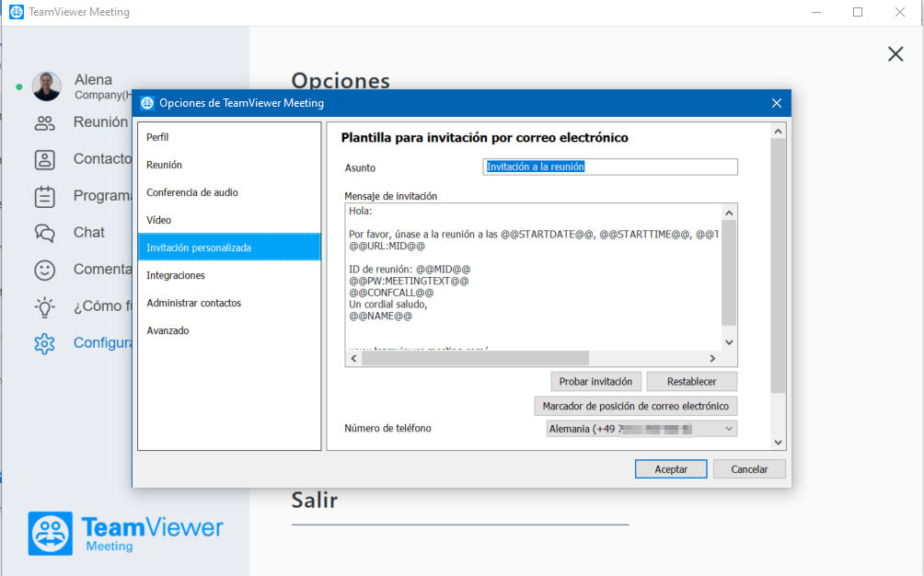Click Alena's profile avatar picture
Screen dimensions: 924x576
click(x=47, y=86)
